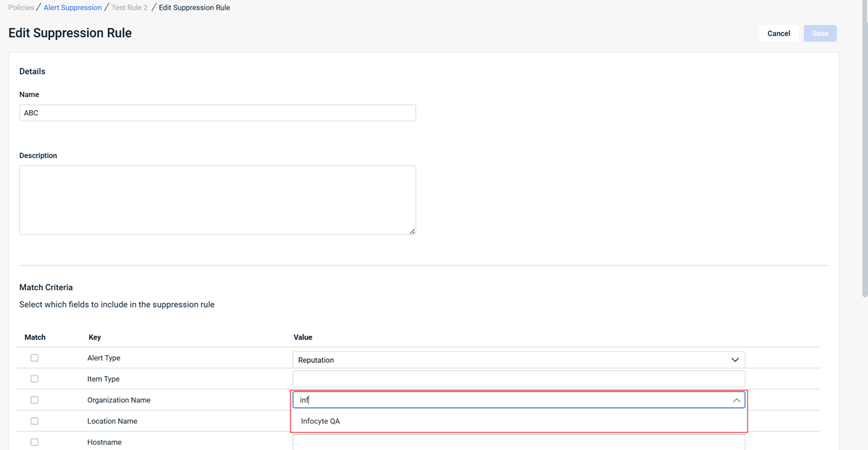Tick the Item Type match checkbox
Image resolution: width=868 pixels, height=450 pixels.
(x=34, y=379)
